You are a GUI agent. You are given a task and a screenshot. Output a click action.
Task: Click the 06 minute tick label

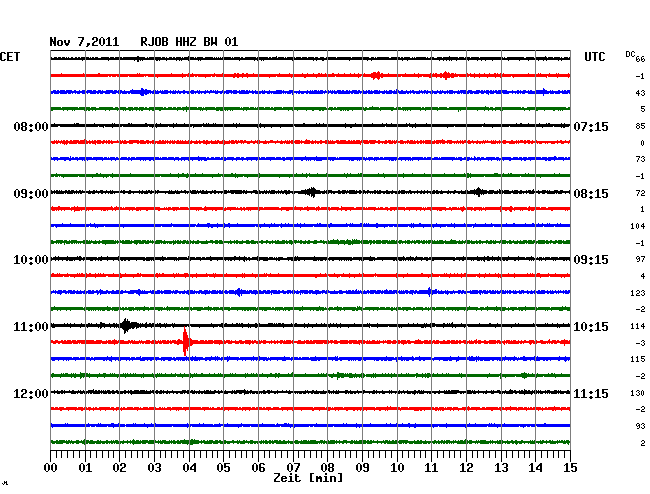[x=258, y=468]
